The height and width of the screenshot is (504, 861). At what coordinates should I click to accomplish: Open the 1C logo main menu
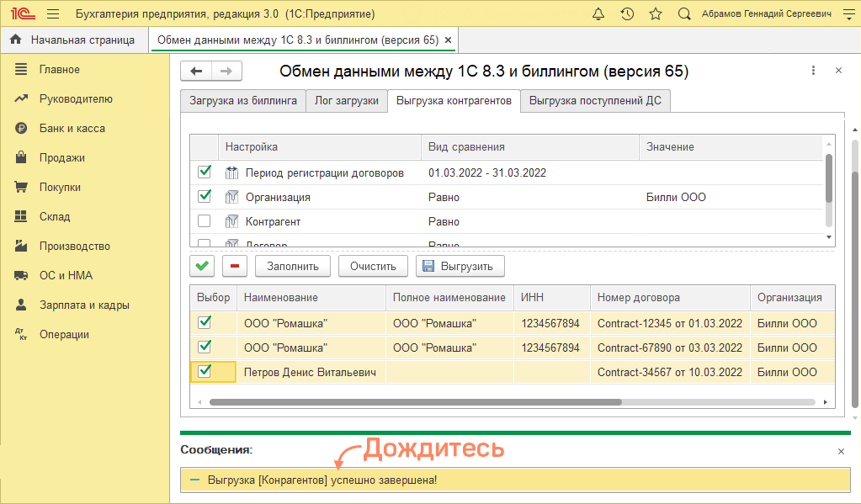tap(23, 13)
